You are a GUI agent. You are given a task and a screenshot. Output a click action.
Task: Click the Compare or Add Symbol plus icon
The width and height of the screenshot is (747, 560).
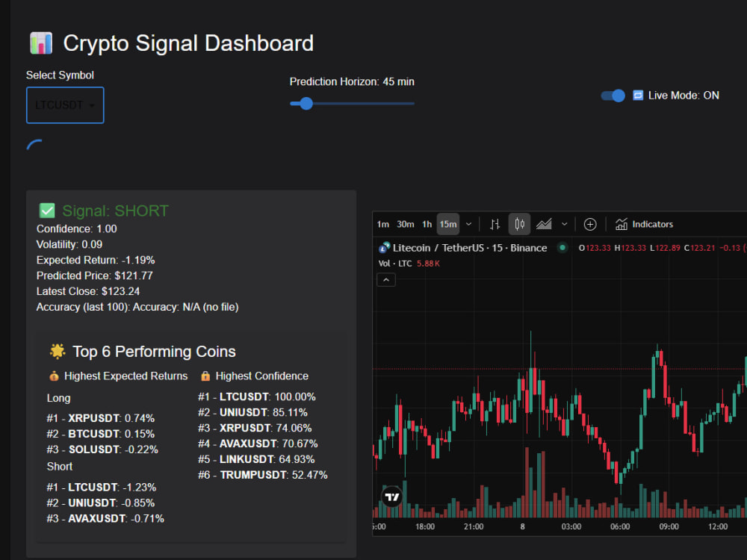(590, 224)
